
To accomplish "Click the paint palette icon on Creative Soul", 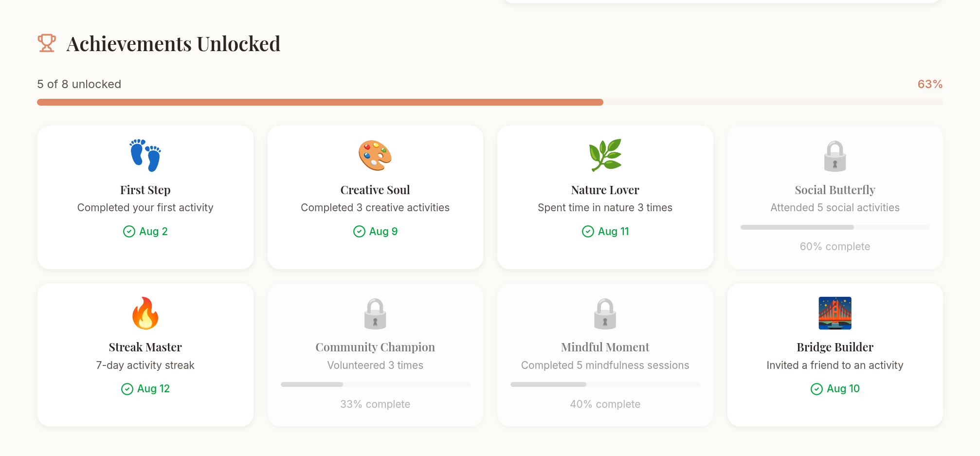I will [x=375, y=156].
